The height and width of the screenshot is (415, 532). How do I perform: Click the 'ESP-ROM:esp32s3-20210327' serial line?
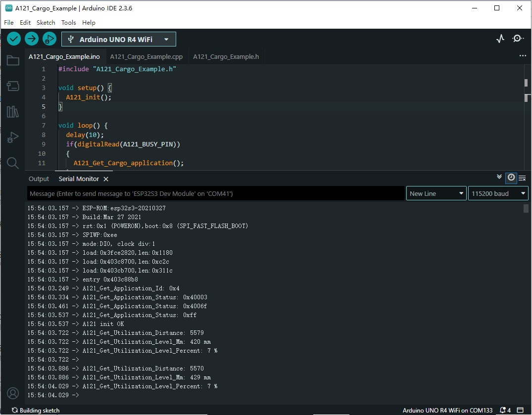[124, 208]
